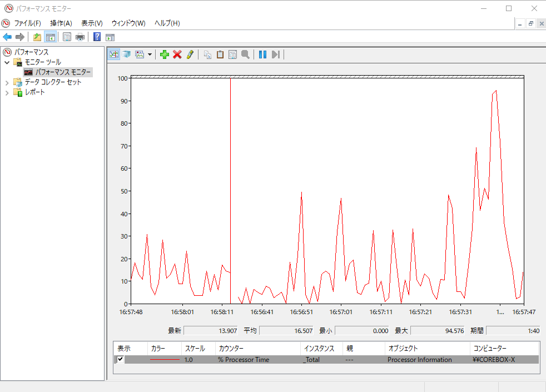Click the Paste Counter List icon
546x392 pixels.
tap(220, 54)
